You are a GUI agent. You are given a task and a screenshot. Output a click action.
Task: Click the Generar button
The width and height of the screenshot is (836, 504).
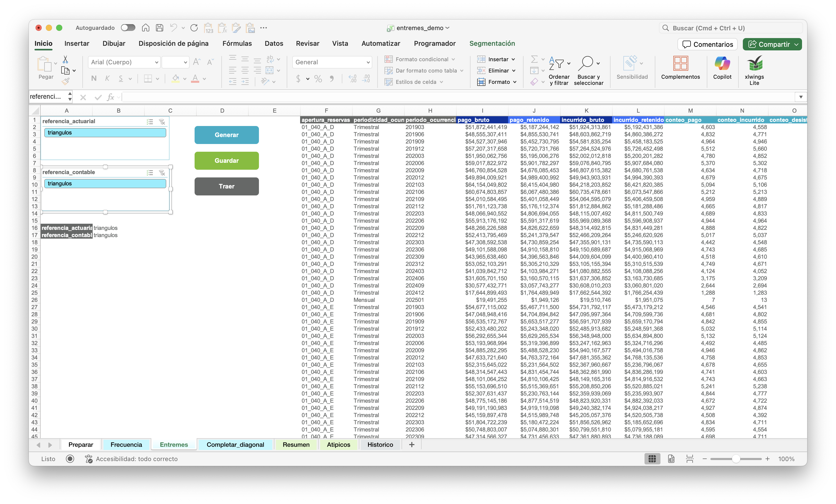[x=227, y=135]
